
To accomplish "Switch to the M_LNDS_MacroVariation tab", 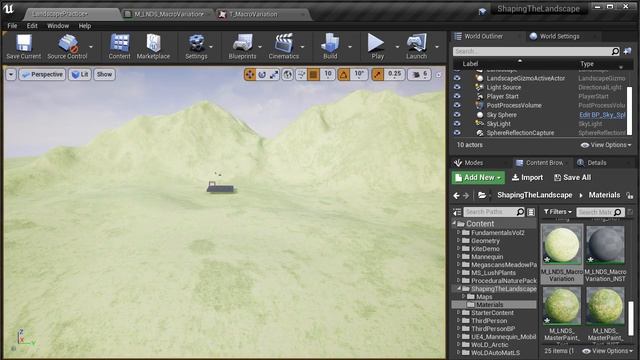I will tap(168, 14).
